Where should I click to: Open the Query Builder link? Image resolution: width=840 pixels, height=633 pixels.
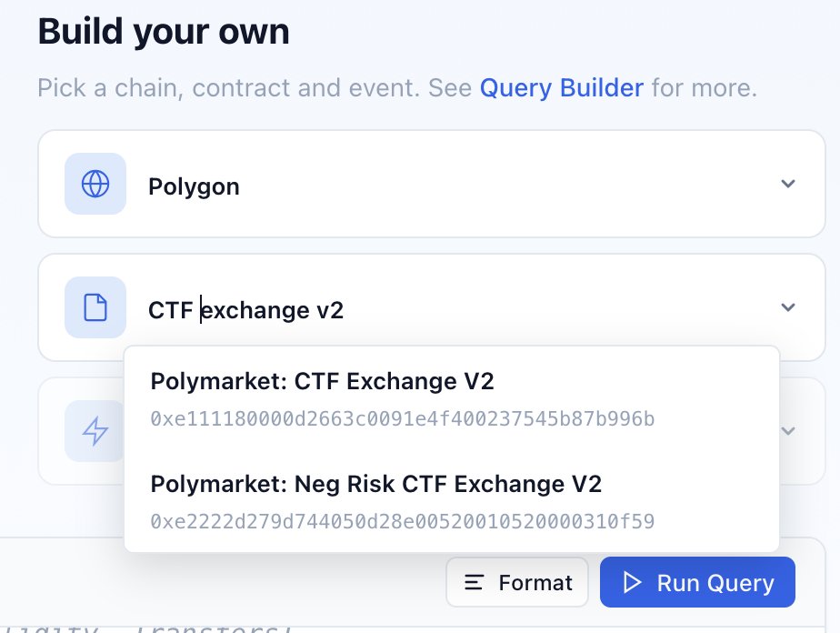[x=562, y=88]
